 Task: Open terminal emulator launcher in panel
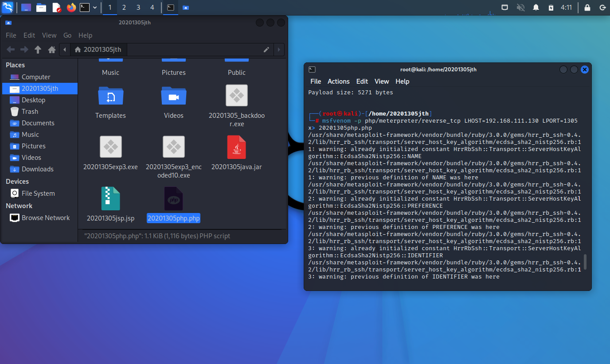[x=85, y=8]
